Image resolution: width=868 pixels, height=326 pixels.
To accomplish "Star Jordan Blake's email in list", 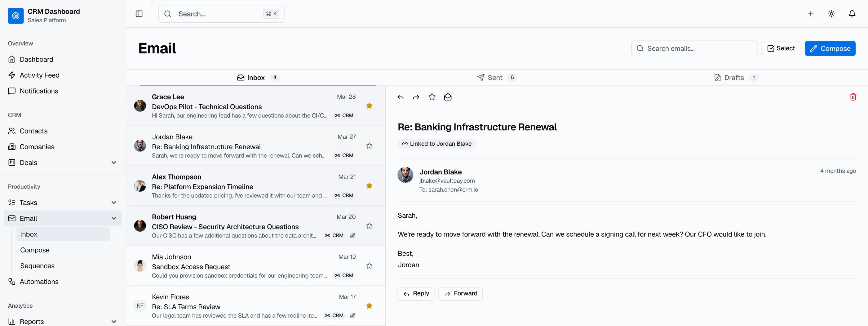I will 369,146.
